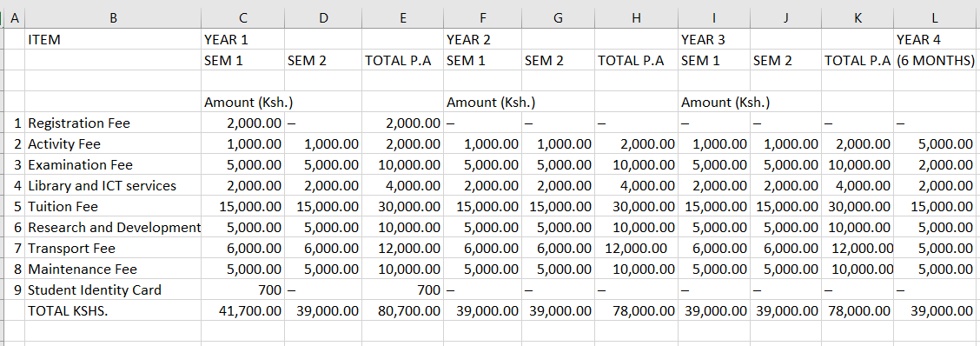Select column K header

pyautogui.click(x=857, y=18)
